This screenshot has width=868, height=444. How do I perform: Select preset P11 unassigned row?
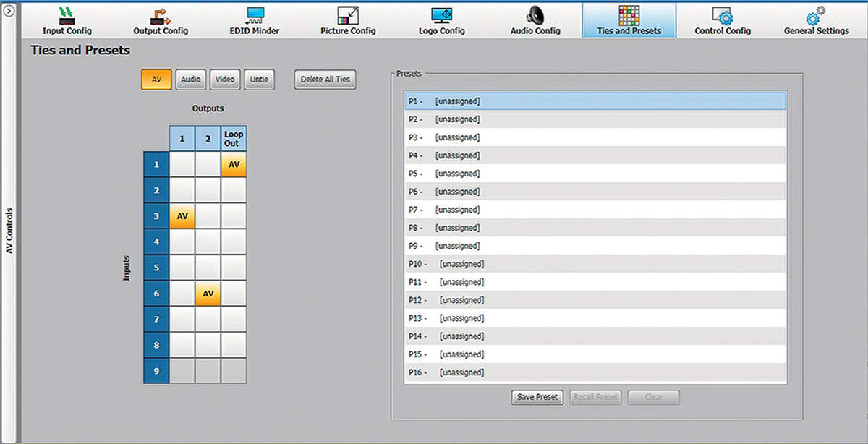click(596, 282)
